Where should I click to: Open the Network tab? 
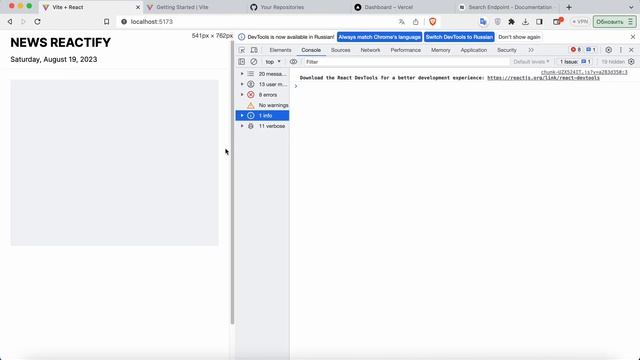370,50
